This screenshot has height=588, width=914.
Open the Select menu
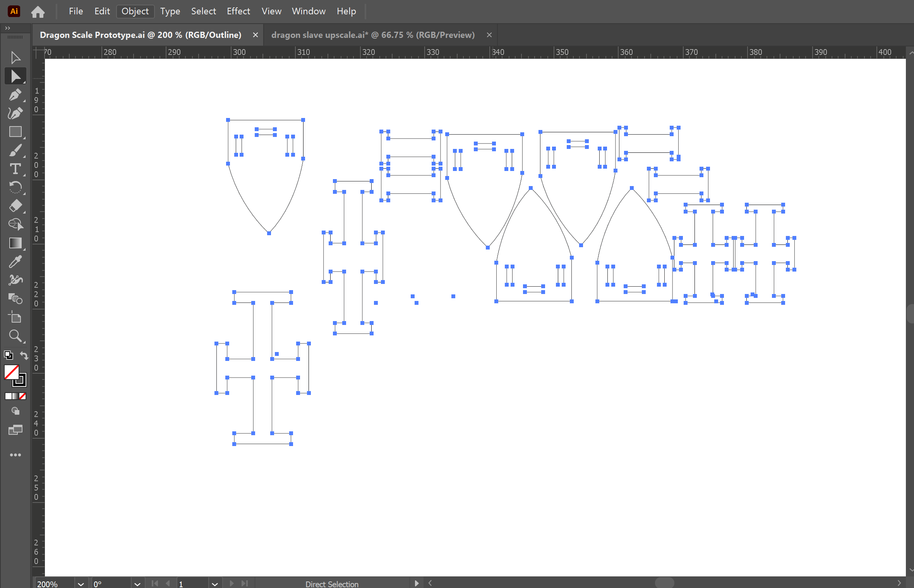203,11
